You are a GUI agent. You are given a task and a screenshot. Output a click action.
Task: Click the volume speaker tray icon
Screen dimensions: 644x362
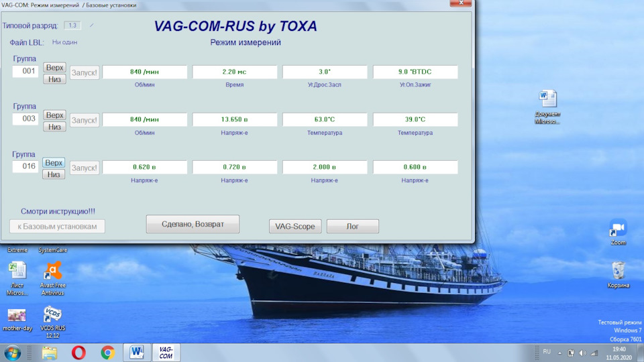[x=582, y=353]
